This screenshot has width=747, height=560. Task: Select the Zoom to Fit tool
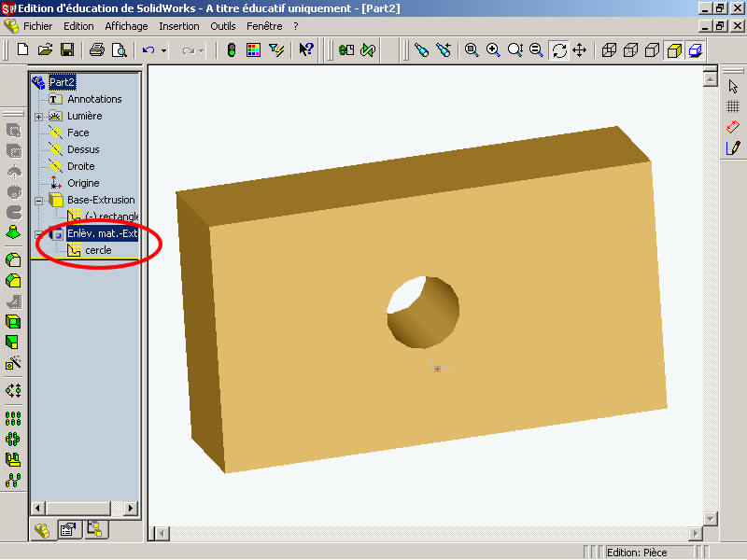coord(472,49)
